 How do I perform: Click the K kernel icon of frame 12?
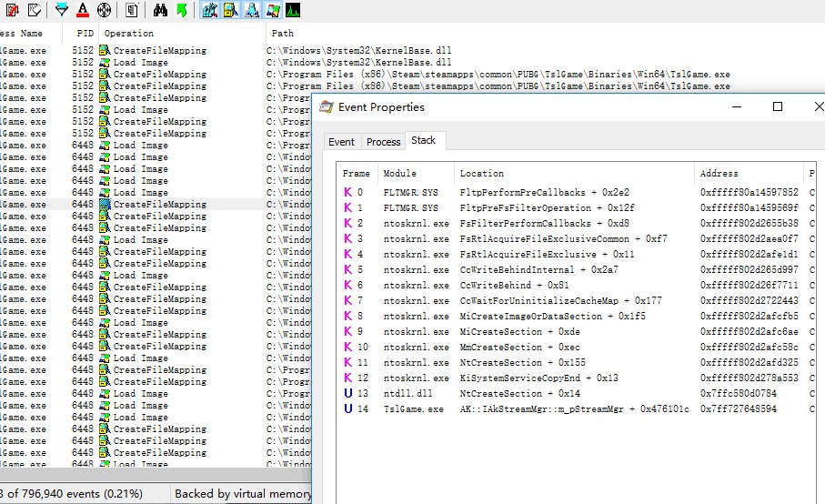[347, 378]
